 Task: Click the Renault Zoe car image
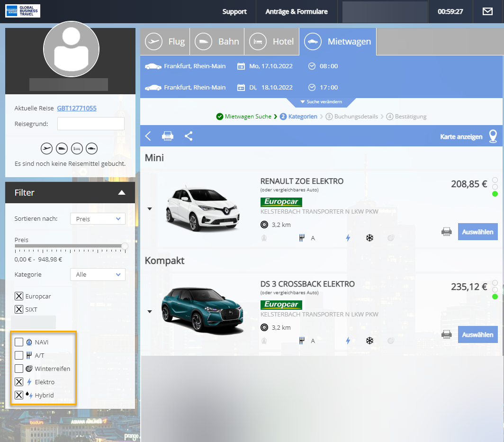coord(203,208)
